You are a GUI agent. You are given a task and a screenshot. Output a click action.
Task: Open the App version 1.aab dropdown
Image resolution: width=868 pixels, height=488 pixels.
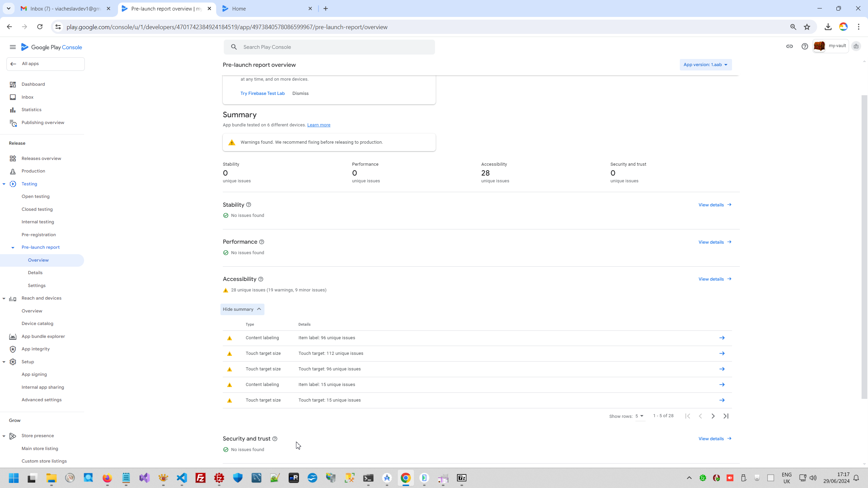(x=705, y=65)
